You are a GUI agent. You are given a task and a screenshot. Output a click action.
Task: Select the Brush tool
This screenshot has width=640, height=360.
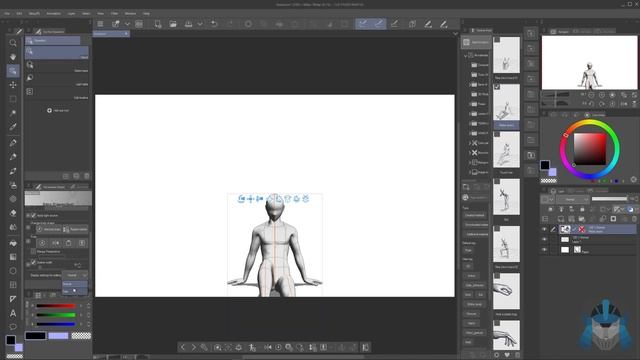point(13,171)
